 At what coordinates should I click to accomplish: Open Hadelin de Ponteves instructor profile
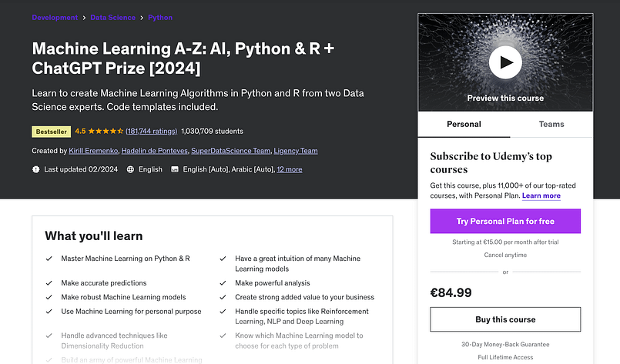(x=155, y=151)
